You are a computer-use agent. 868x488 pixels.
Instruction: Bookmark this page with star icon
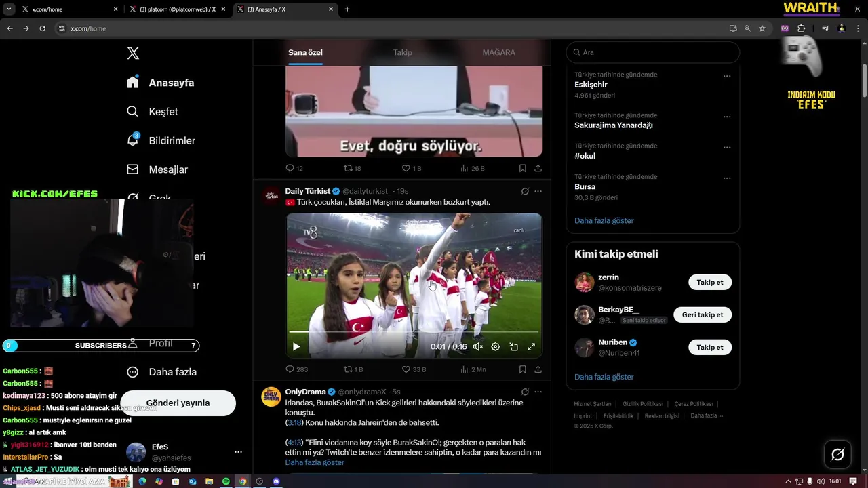click(762, 28)
